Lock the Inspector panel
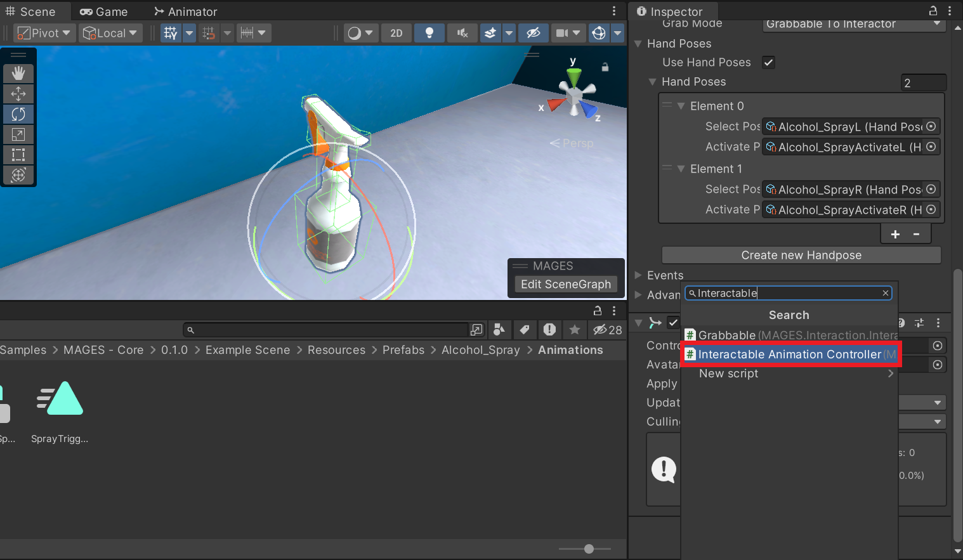The image size is (963, 560). (933, 11)
